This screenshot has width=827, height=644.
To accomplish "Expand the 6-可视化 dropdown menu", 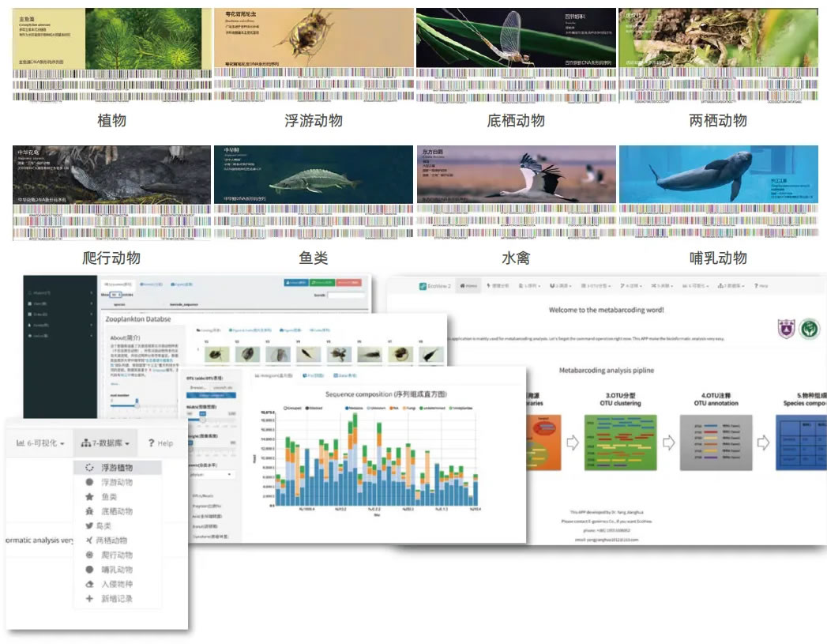I will [40, 443].
